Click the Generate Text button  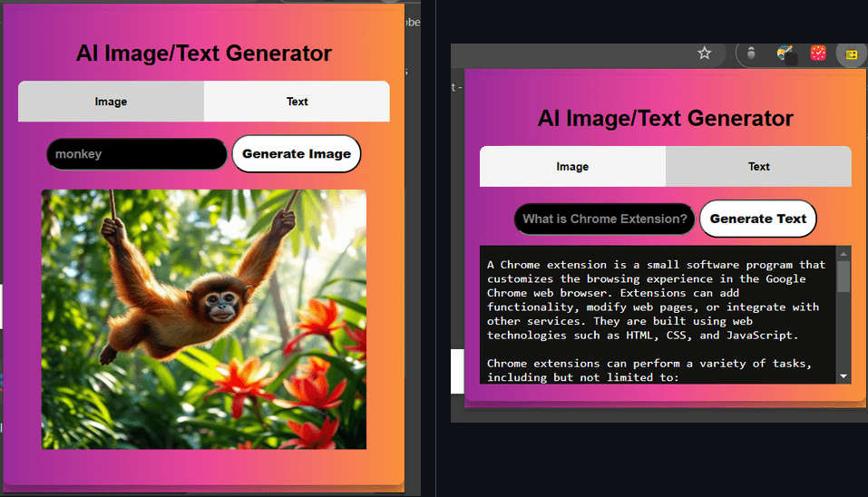pyautogui.click(x=758, y=219)
